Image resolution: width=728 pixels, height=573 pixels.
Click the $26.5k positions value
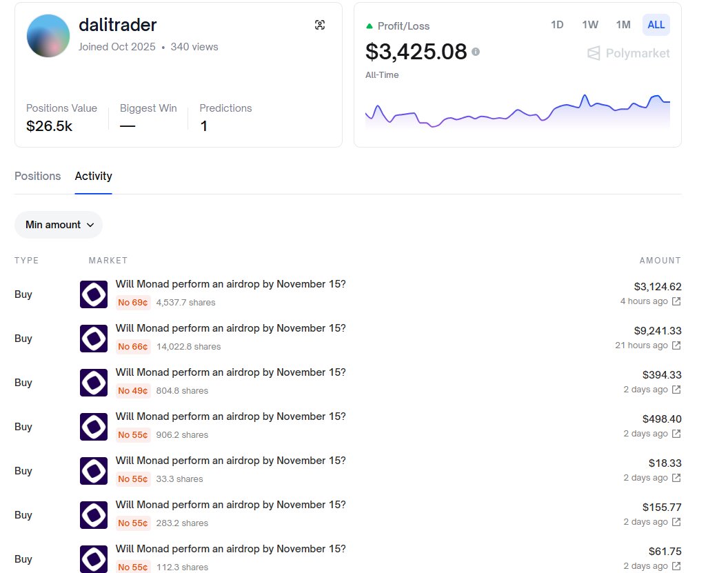click(49, 125)
